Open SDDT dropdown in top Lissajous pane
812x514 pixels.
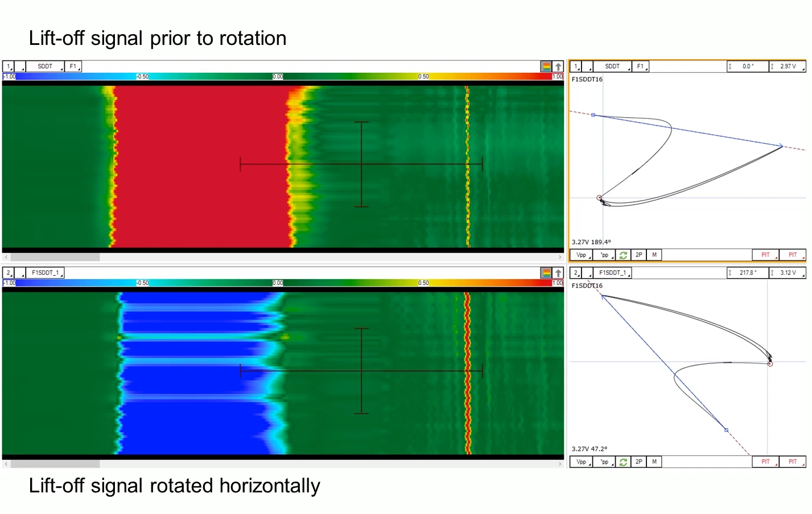tap(613, 67)
